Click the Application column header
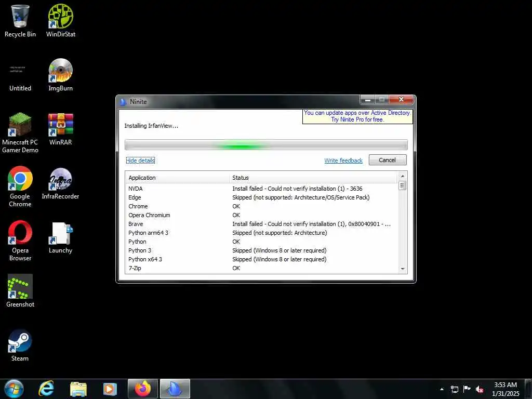This screenshot has width=532, height=399. [177, 178]
